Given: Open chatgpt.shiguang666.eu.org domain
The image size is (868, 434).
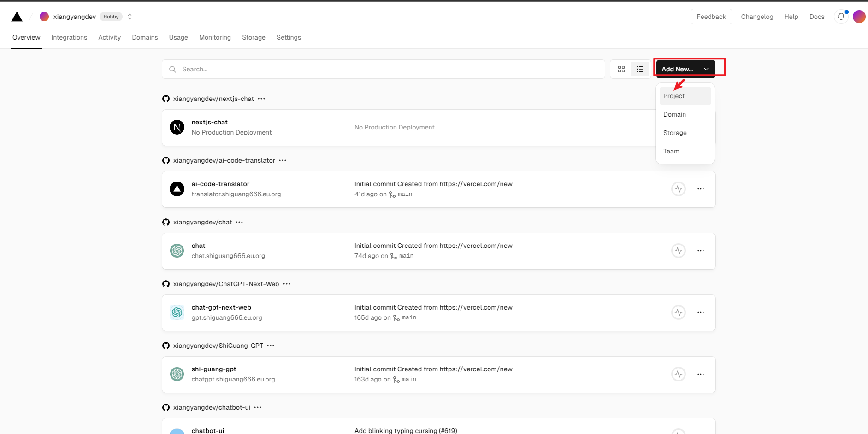Looking at the screenshot, I should pyautogui.click(x=233, y=379).
